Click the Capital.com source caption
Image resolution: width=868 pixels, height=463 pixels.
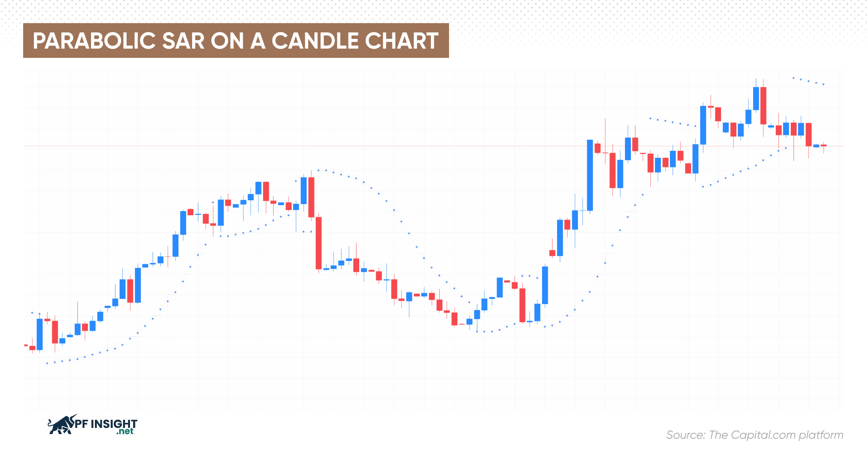[755, 435]
